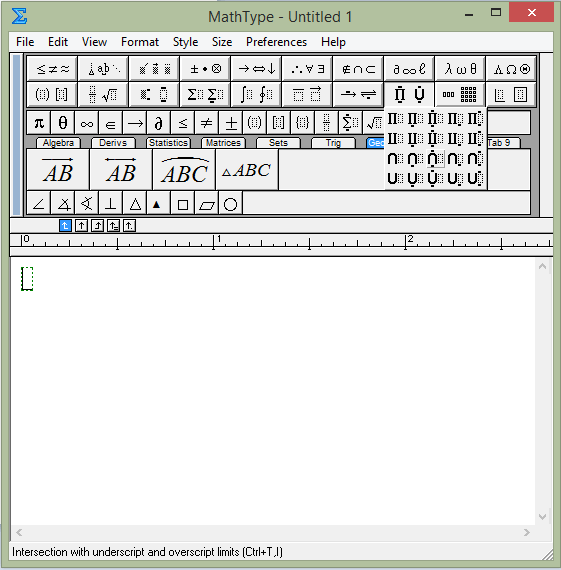This screenshot has height=570, width=561.
Task: Click the empty equation slot
Action: [x=27, y=279]
